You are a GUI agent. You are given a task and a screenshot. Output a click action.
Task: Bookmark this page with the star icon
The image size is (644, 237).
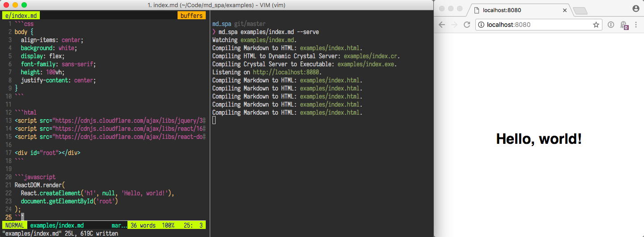point(596,25)
